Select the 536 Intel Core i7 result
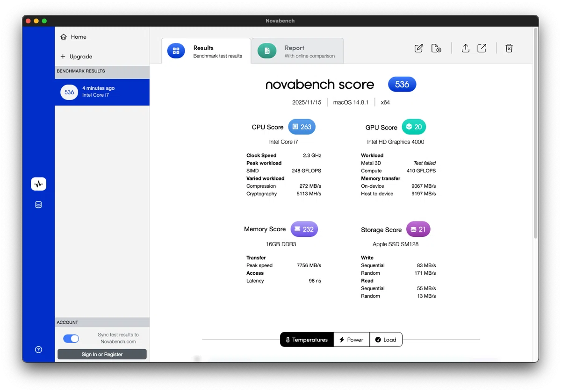Screen dimensions: 561x392 (102, 92)
